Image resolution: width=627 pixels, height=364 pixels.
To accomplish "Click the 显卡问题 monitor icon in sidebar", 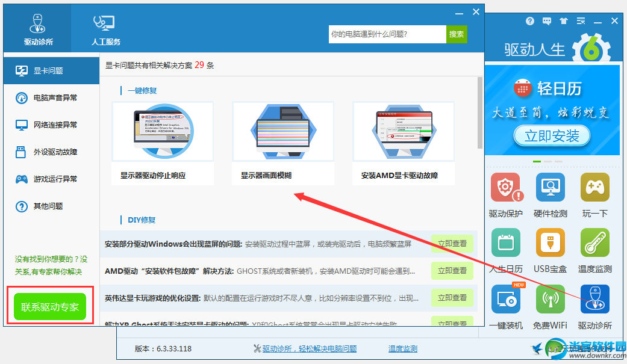I will 21,71.
